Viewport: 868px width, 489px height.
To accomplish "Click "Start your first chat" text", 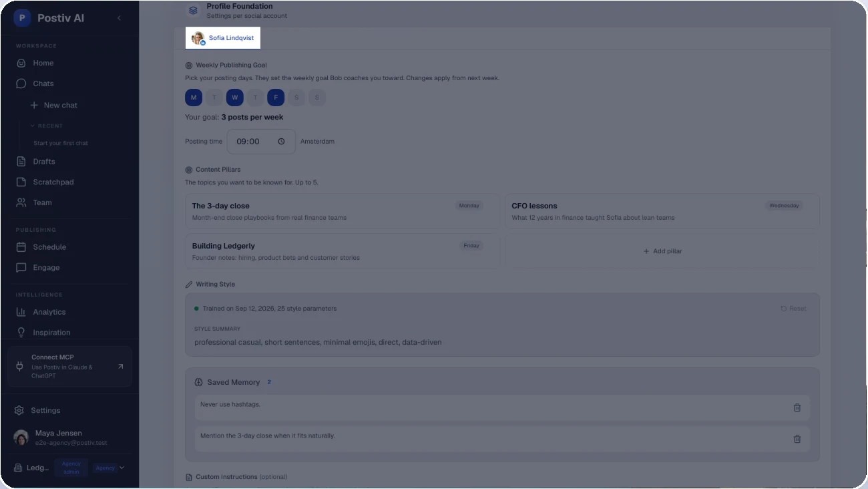I will click(x=61, y=143).
